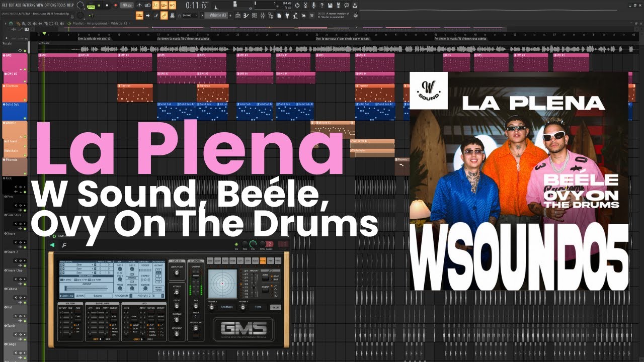Click the question mark help icon
The width and height of the screenshot is (644, 362).
pyautogui.click(x=322, y=5)
